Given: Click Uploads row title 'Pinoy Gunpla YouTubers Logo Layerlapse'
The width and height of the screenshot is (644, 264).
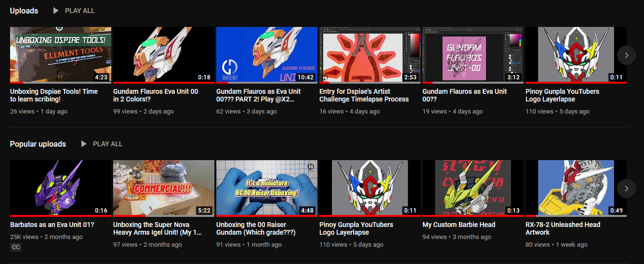Looking at the screenshot, I should pos(563,95).
